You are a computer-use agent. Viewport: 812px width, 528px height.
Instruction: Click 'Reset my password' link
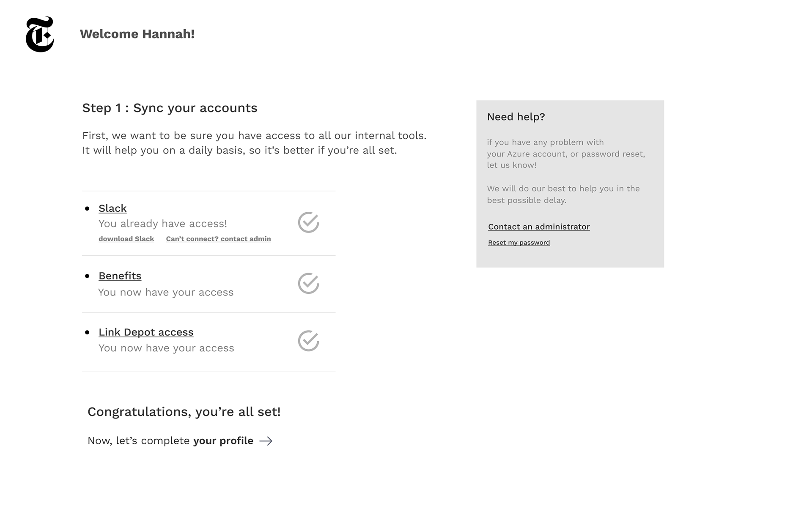click(x=519, y=243)
